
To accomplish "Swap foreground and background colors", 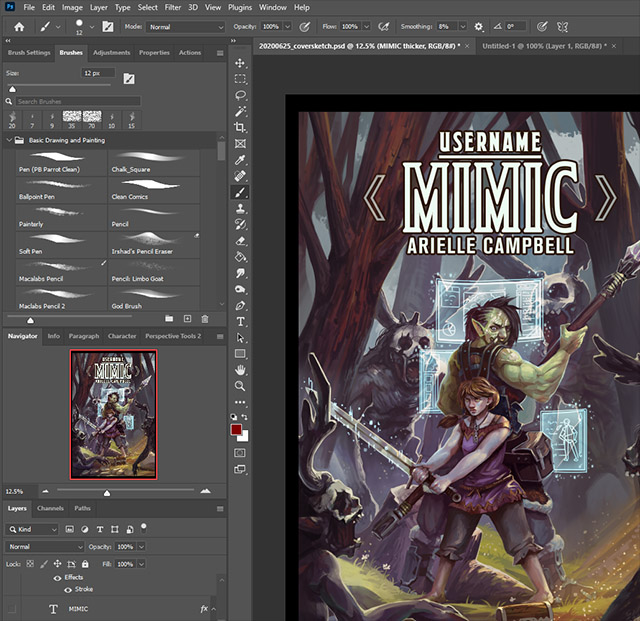I will pos(244,417).
